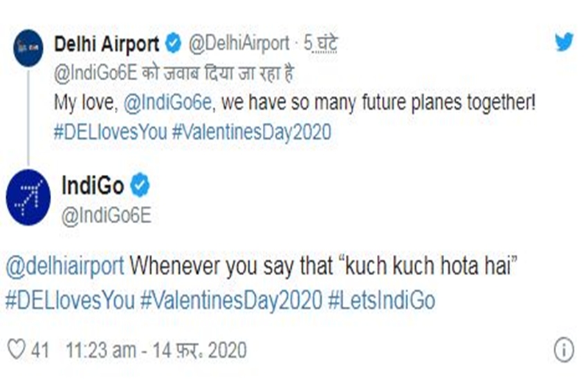Open the IndiGo display name

tap(93, 185)
